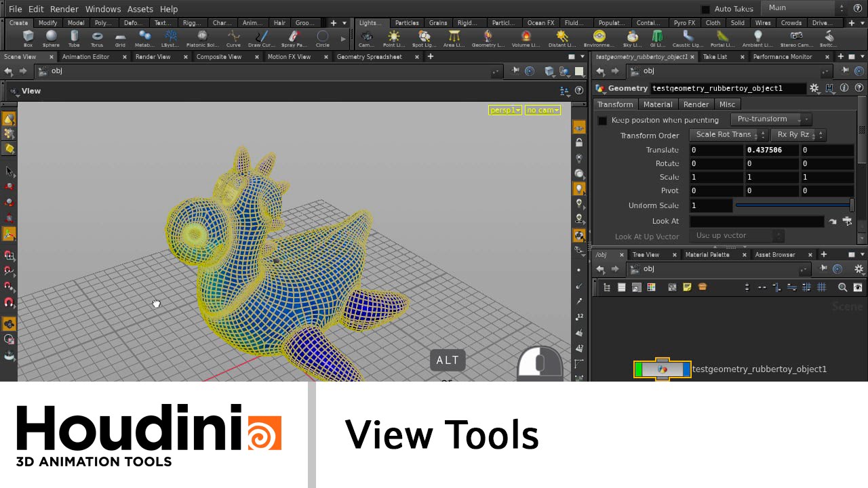The width and height of the screenshot is (868, 488).
Task: Select the GI Light tool
Action: coord(657,38)
